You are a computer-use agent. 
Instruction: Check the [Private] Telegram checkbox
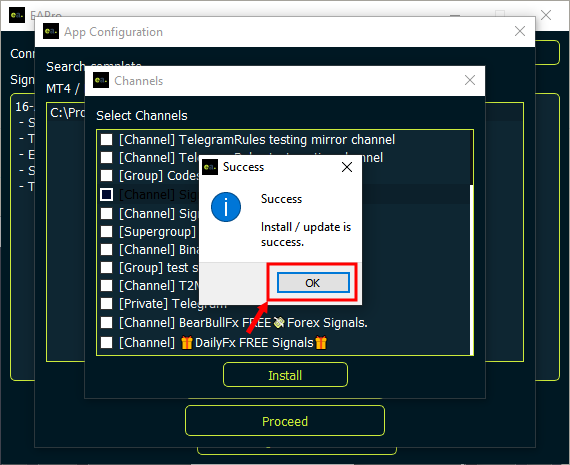point(107,304)
